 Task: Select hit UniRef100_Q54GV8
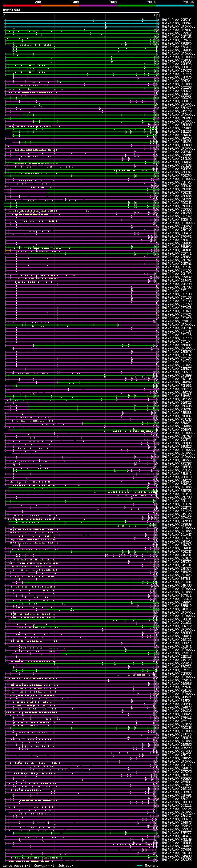[x=177, y=430]
